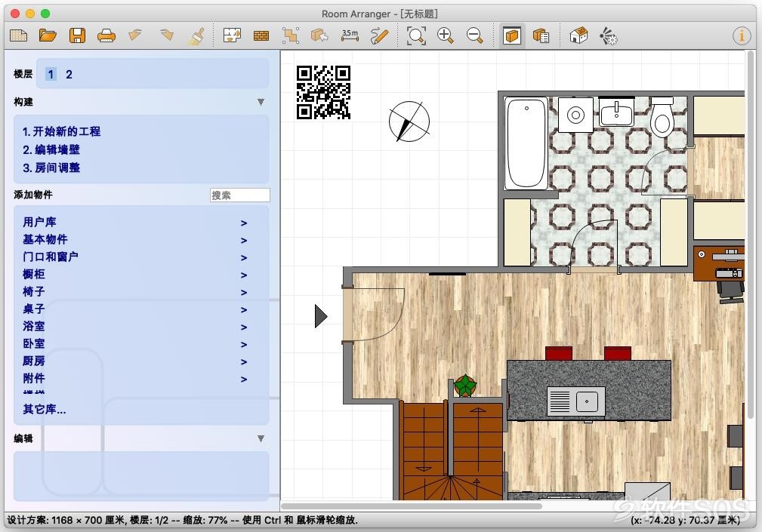Open the 卧室 library
The width and height of the screenshot is (762, 532).
pos(135,344)
